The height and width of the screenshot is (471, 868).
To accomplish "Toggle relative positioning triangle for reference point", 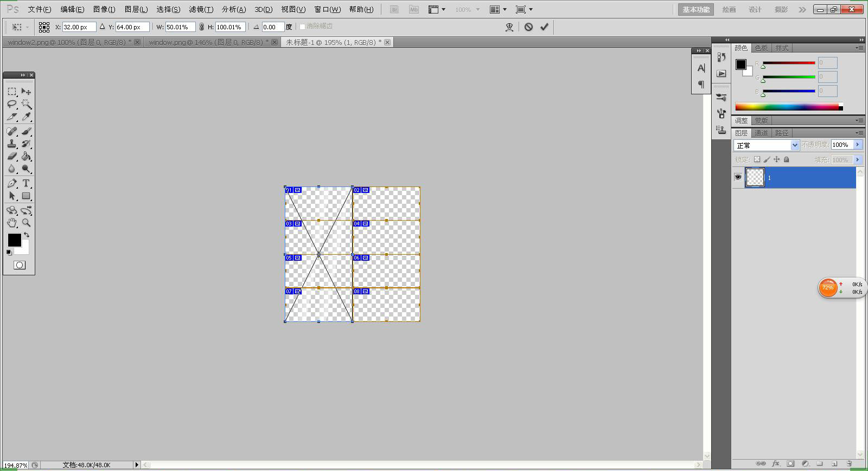I will click(x=102, y=27).
